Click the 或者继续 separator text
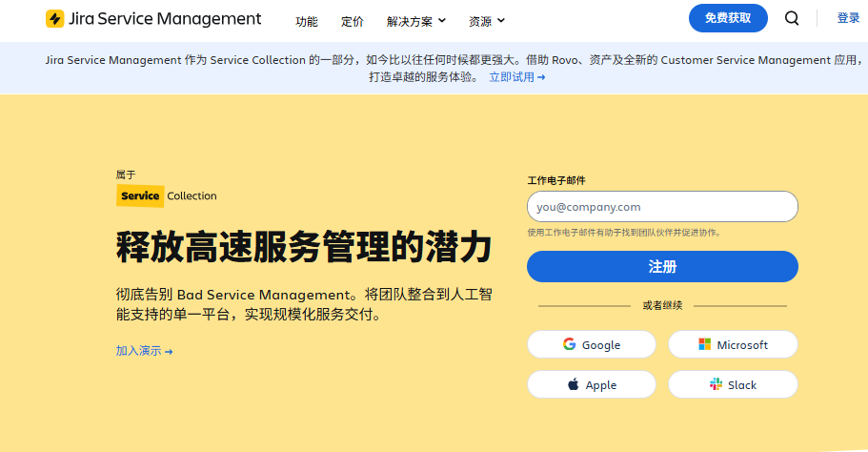Image resolution: width=868 pixels, height=452 pixels. click(662, 305)
